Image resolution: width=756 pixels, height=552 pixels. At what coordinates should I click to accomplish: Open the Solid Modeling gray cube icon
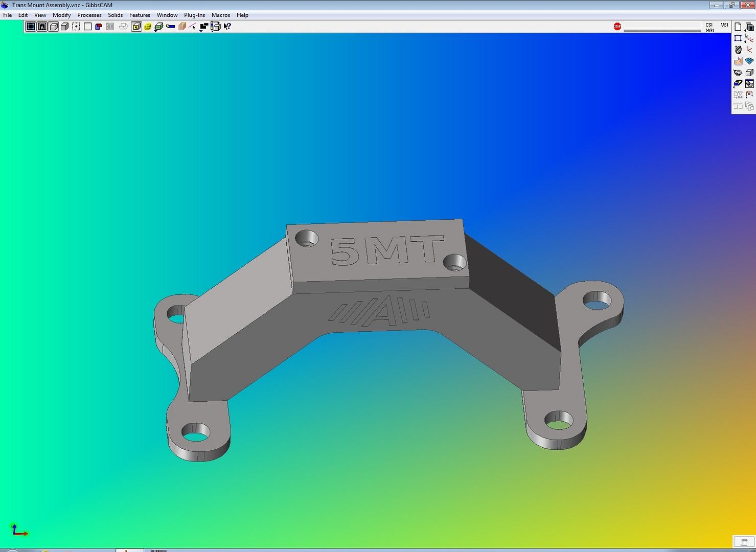point(749,73)
